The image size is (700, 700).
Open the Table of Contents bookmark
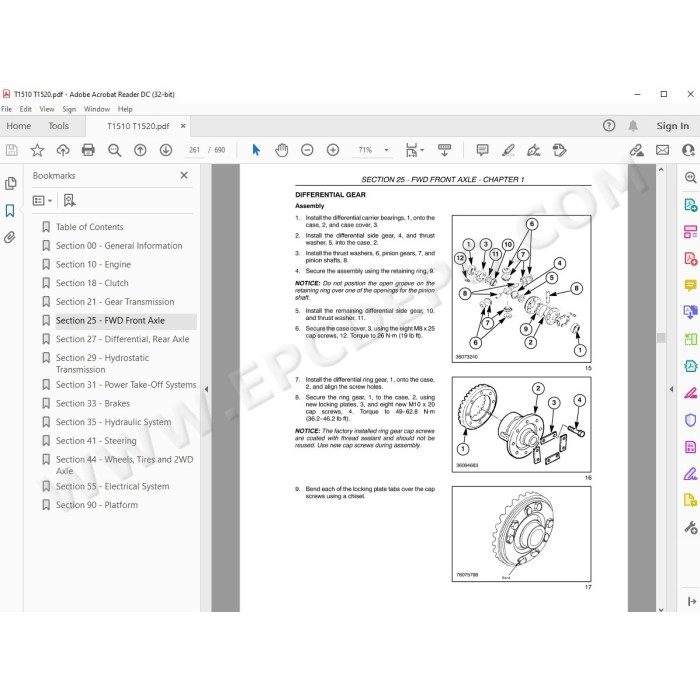pos(89,227)
